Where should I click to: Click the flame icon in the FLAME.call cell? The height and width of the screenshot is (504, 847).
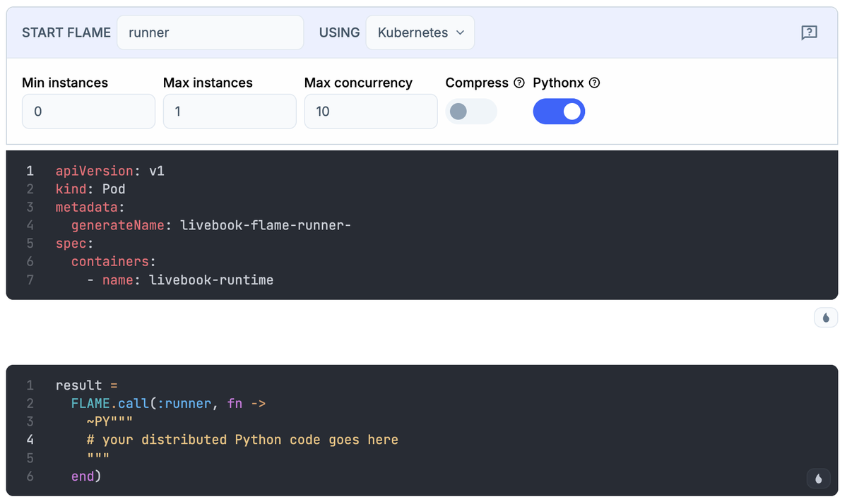pyautogui.click(x=817, y=478)
